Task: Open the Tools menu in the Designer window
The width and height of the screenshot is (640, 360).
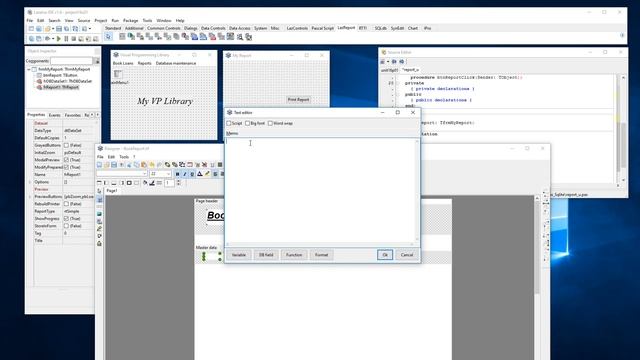Action: tap(124, 157)
